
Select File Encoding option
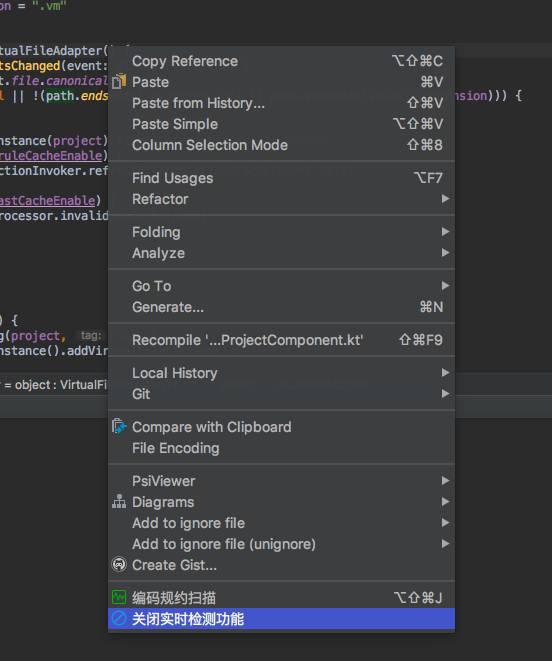point(281,448)
